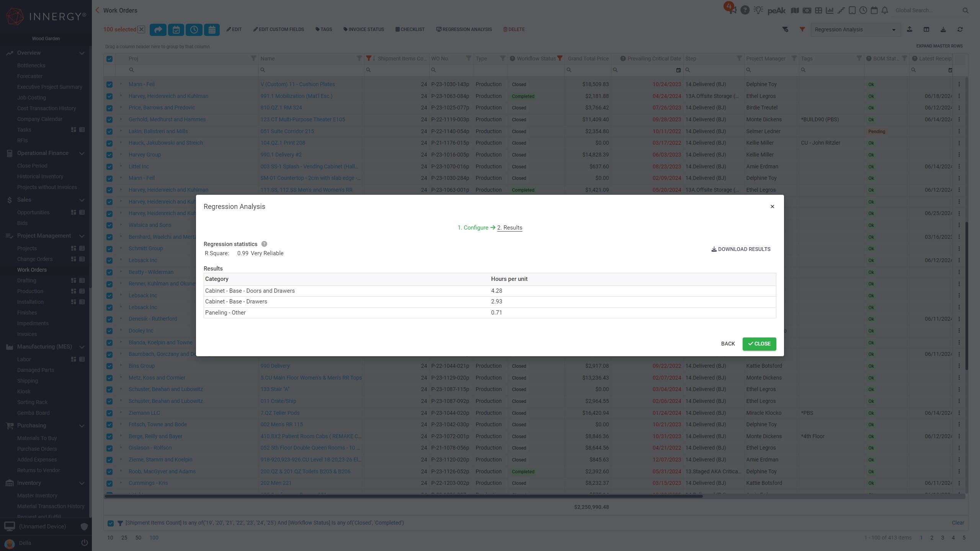This screenshot has height=551, width=980.
Task: Click the clear filters funnel icon
Action: click(785, 29)
